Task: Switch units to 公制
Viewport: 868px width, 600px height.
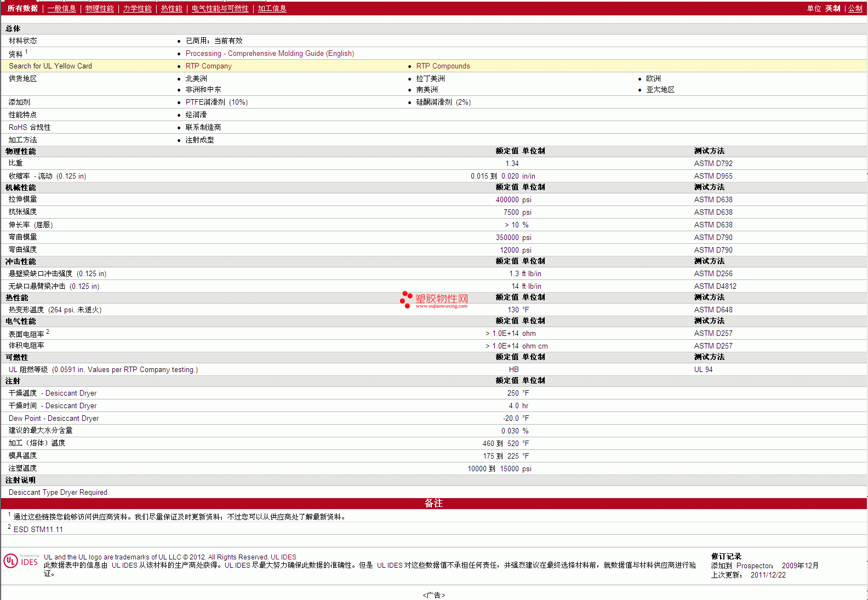Action: click(x=855, y=9)
